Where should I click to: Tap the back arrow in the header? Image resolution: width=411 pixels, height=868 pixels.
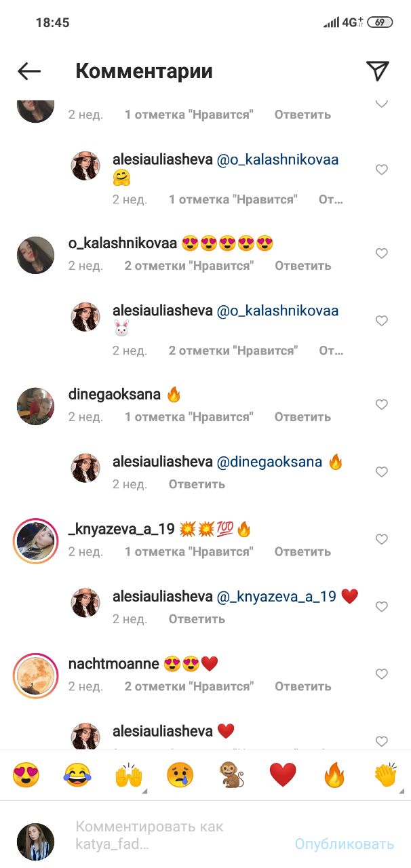(29, 71)
